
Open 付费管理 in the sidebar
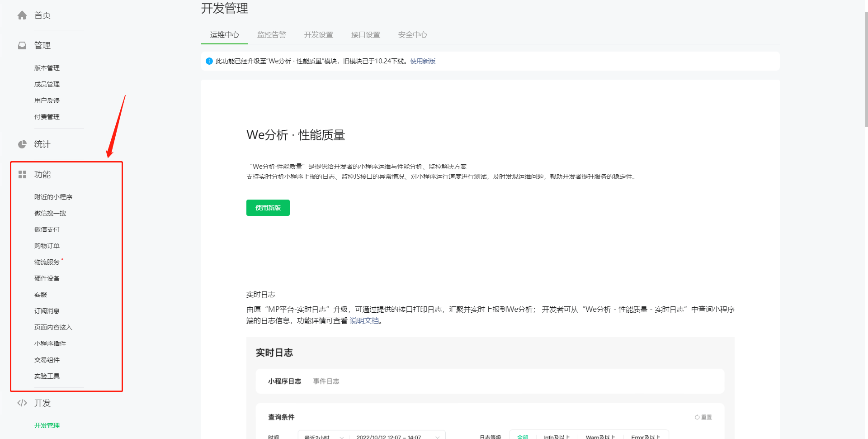point(47,117)
